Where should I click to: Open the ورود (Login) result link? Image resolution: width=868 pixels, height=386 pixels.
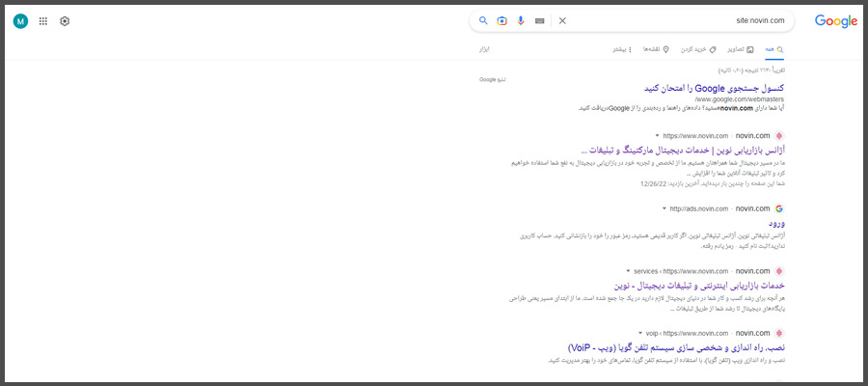pos(776,223)
